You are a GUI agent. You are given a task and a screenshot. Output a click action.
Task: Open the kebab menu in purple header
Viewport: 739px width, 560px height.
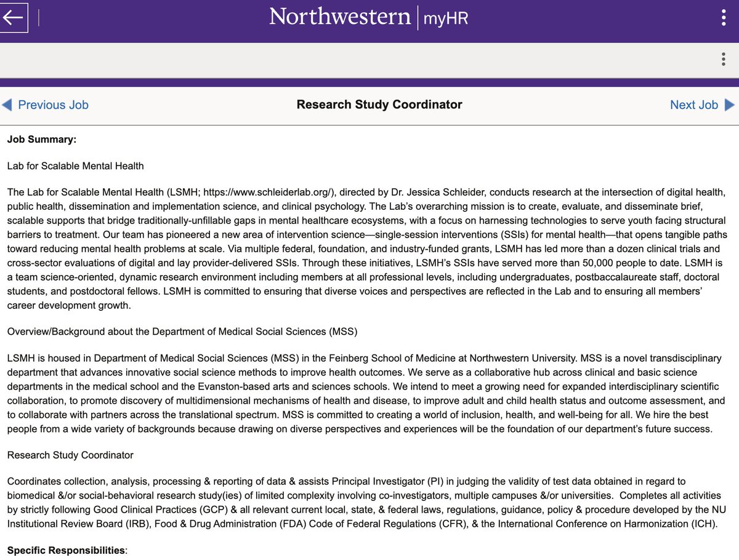click(x=723, y=17)
